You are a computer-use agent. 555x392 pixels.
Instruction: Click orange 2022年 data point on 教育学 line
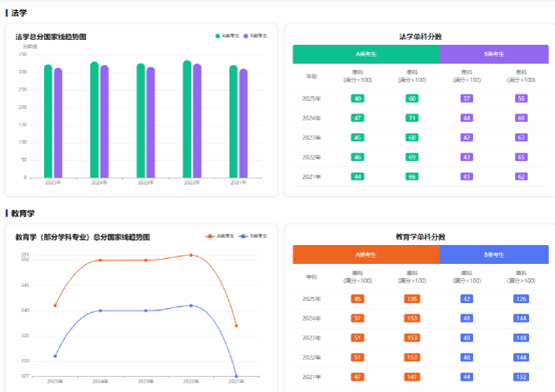click(x=191, y=255)
